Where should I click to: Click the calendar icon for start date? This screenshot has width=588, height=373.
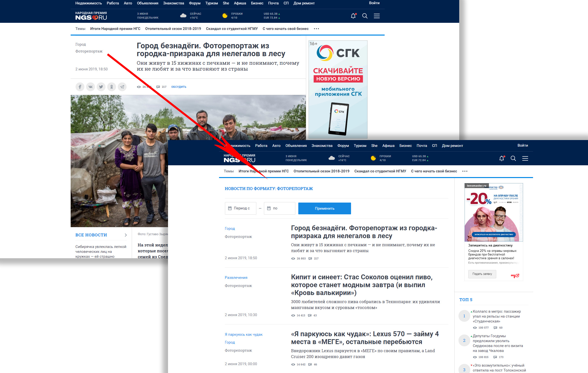coord(229,208)
